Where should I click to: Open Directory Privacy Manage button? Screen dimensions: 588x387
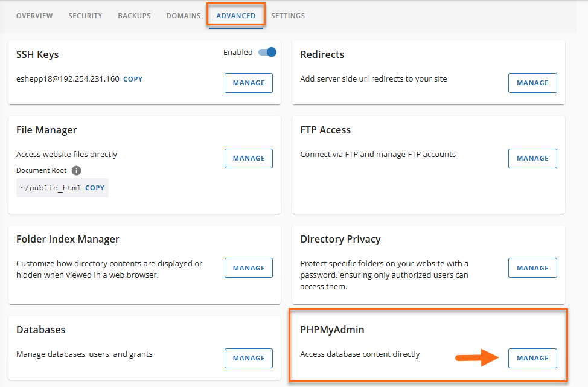[532, 268]
